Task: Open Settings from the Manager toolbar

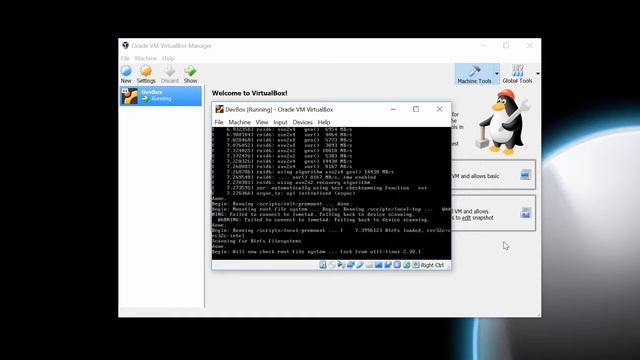Action: (146, 74)
